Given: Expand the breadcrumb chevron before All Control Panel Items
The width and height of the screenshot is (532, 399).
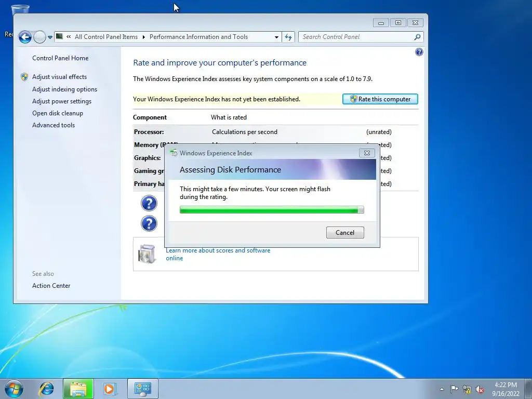Looking at the screenshot, I should click(x=69, y=37).
